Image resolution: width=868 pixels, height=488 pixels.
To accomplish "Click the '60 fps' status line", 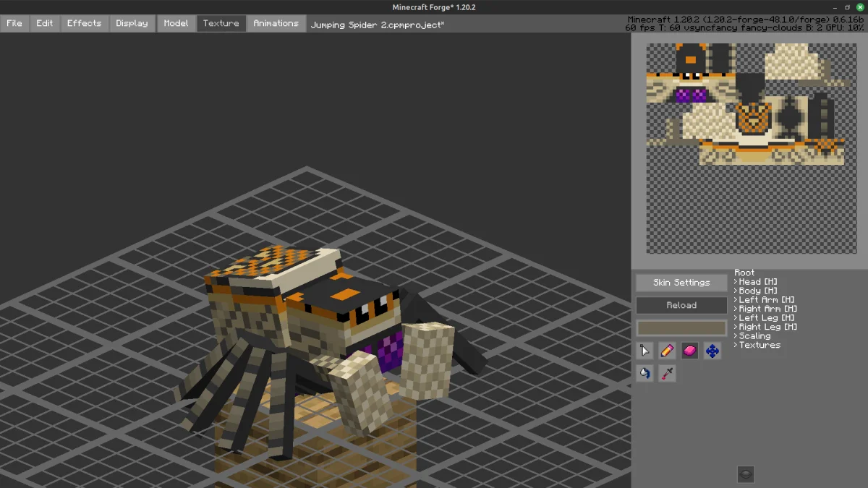I will pyautogui.click(x=744, y=27).
